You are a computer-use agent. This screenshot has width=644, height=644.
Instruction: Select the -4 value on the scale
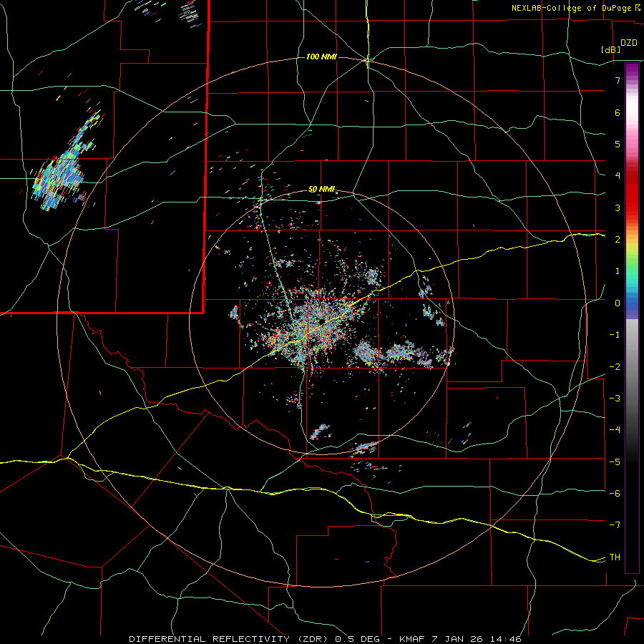click(x=615, y=430)
